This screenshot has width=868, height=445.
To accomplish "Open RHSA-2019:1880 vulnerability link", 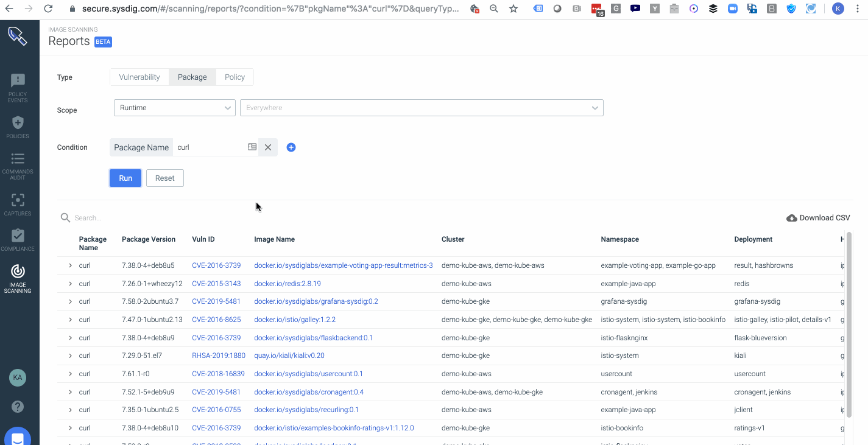I will point(219,356).
